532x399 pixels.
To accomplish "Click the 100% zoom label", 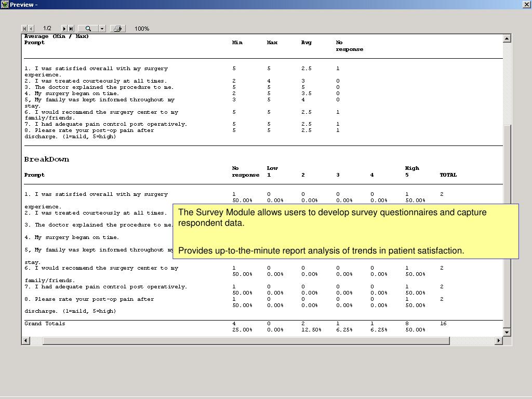I will coord(142,29).
